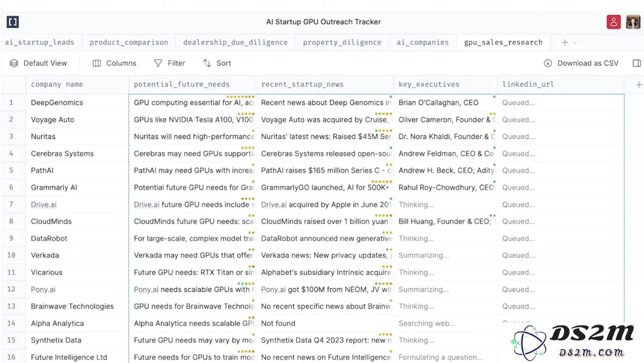Click the document title AI Startup GPU Outreach Tracker
This screenshot has height=363, width=644.
click(x=323, y=21)
